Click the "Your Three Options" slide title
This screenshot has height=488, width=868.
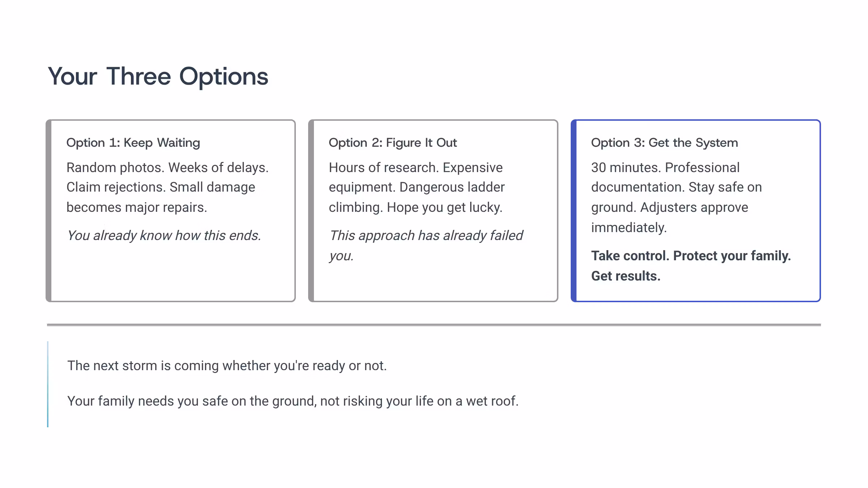click(x=158, y=77)
